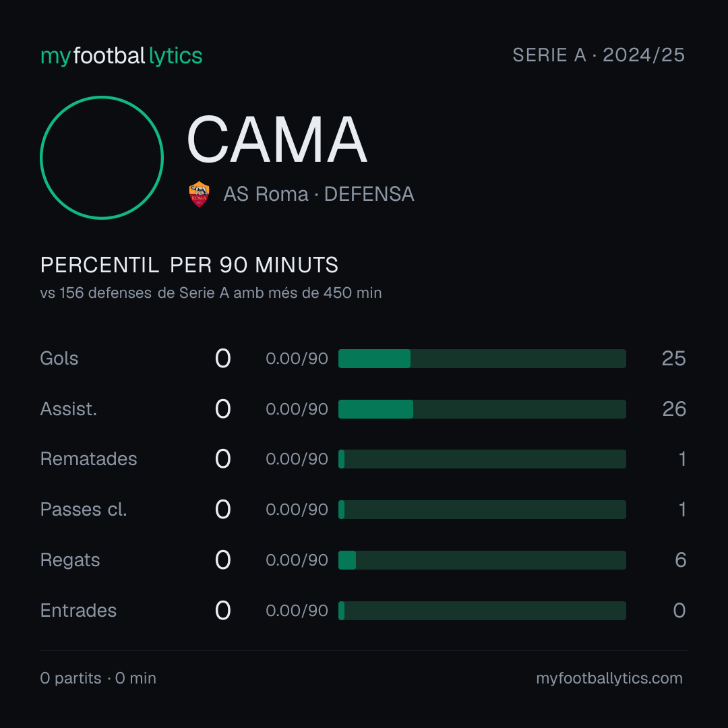Click the AS Roma club crest icon

[199, 194]
